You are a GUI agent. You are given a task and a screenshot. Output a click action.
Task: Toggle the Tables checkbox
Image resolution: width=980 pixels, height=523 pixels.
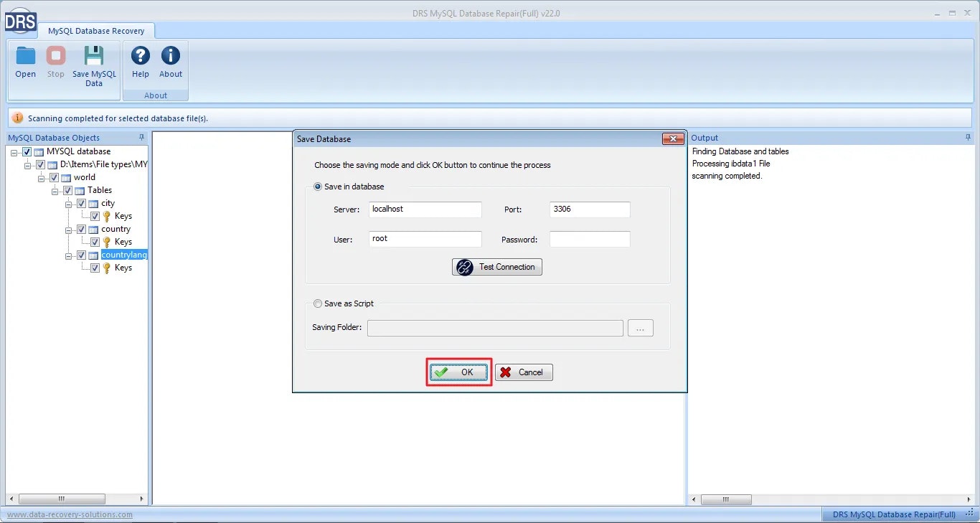click(x=68, y=190)
